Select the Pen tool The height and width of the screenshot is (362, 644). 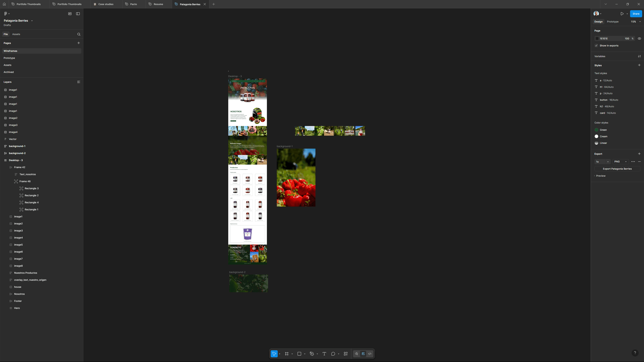tap(312, 354)
